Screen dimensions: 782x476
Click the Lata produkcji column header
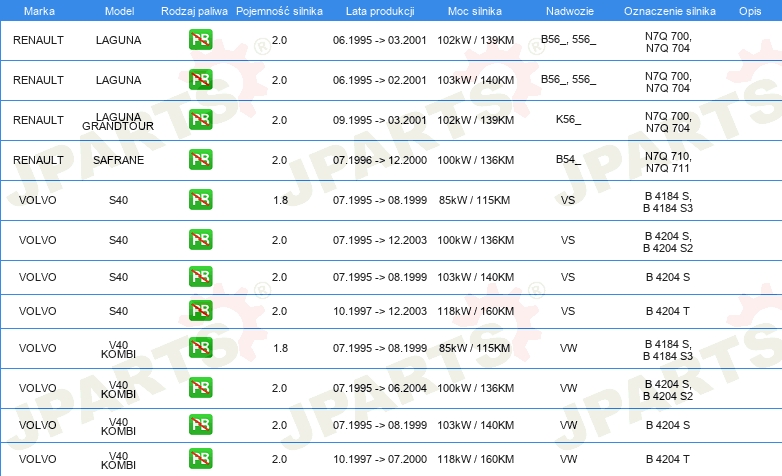coord(380,11)
